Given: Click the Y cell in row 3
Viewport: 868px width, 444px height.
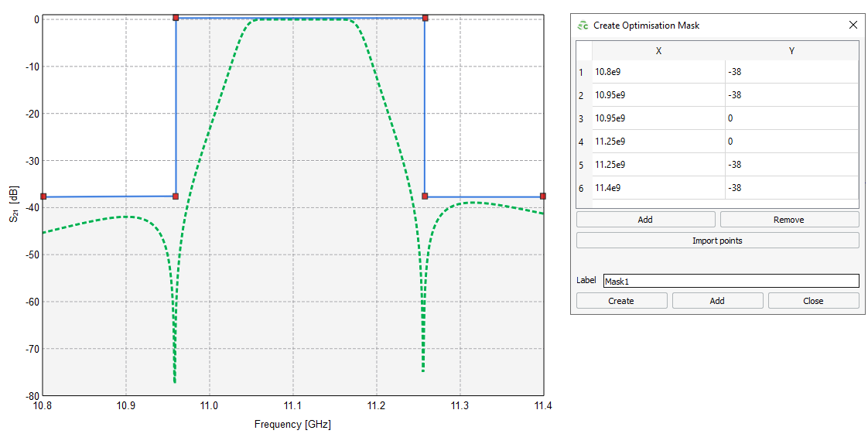Looking at the screenshot, I should (791, 119).
